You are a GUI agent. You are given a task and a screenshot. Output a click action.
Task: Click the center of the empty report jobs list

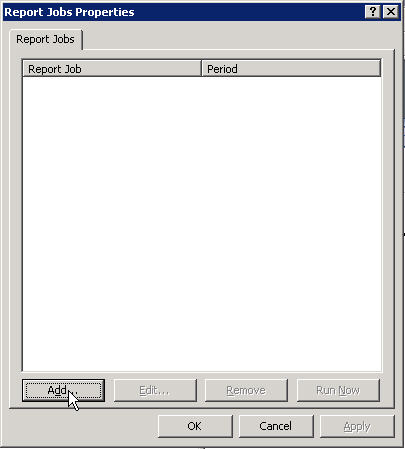click(x=202, y=224)
